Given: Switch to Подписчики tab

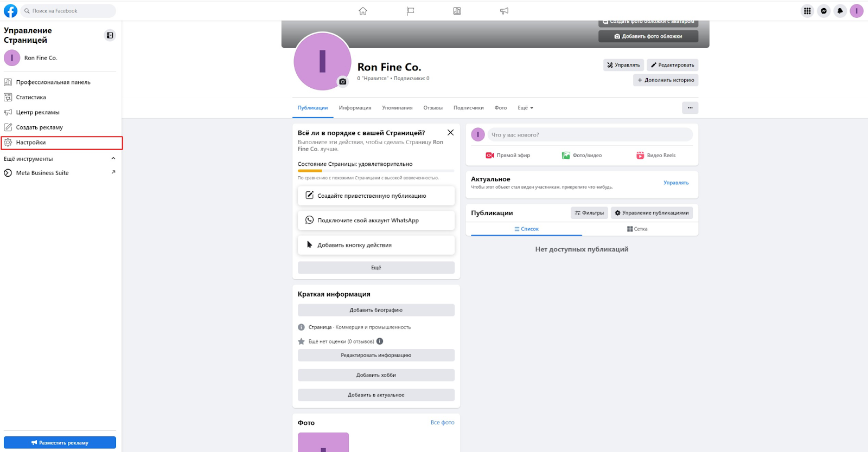Looking at the screenshot, I should pyautogui.click(x=469, y=108).
